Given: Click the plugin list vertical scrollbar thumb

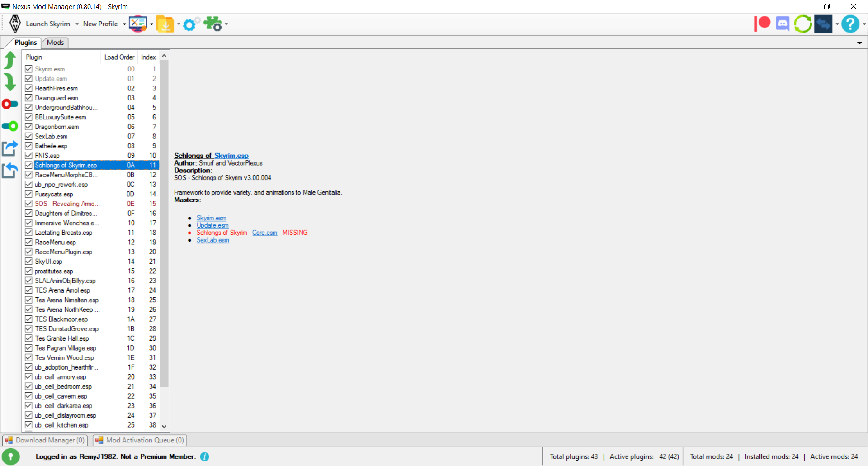Looking at the screenshot, I should click(164, 224).
